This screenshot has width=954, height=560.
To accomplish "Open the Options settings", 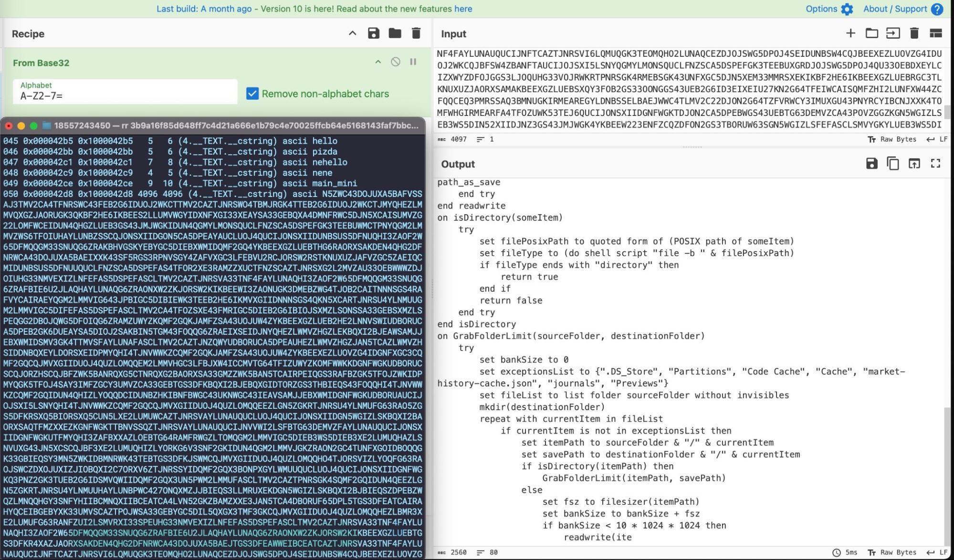I will click(x=829, y=9).
